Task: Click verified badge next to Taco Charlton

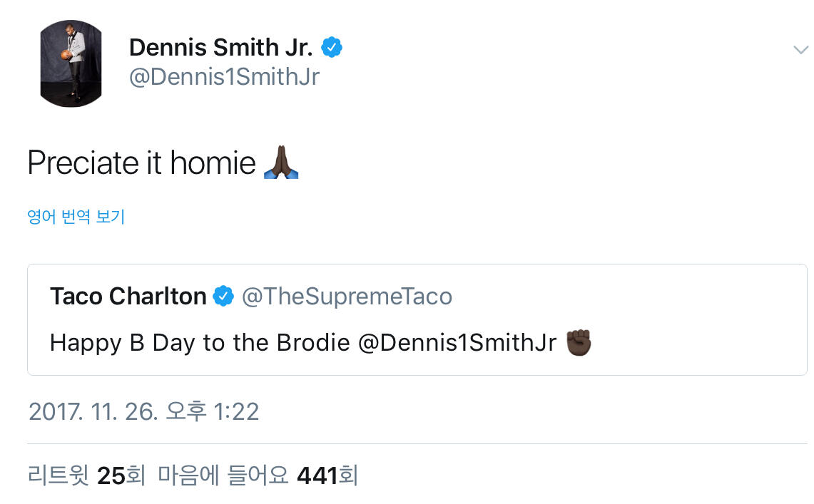Action: (224, 297)
